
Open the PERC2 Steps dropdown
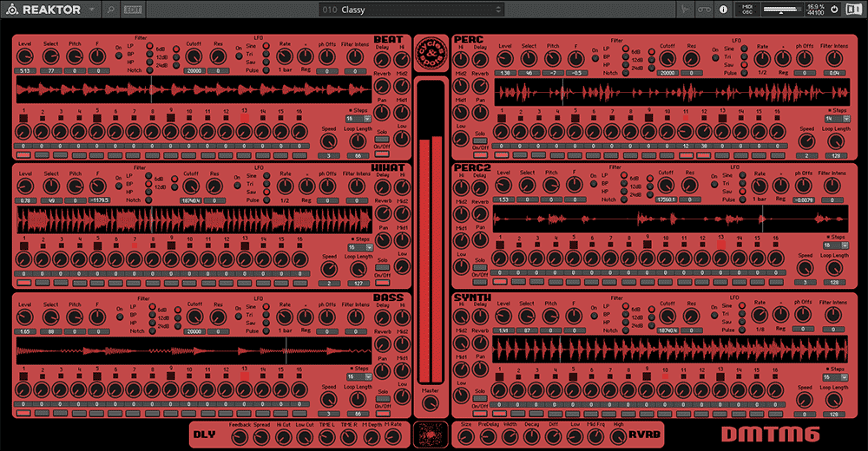click(x=835, y=245)
